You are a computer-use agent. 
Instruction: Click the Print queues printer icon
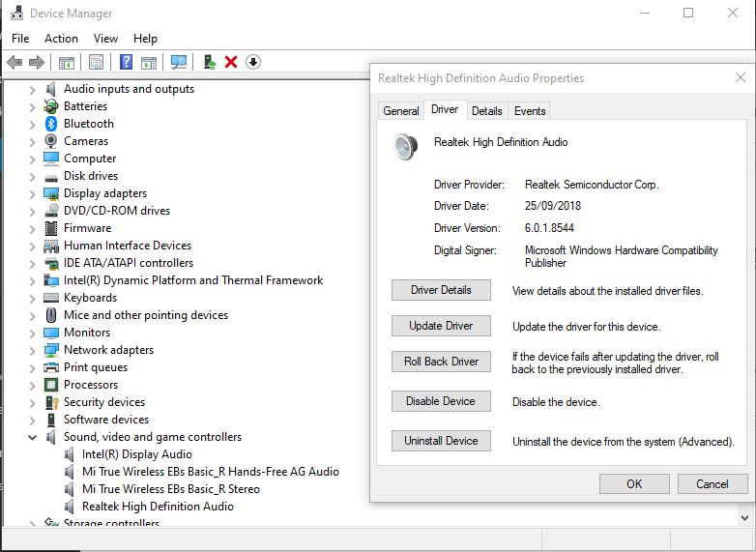point(51,367)
